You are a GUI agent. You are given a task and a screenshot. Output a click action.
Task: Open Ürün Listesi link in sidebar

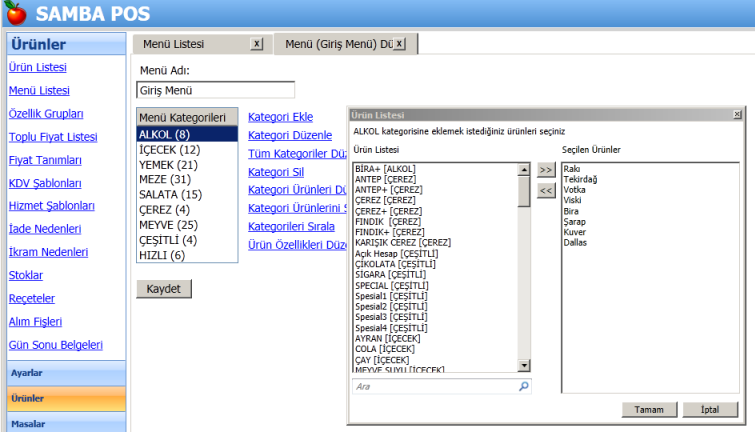[38, 67]
